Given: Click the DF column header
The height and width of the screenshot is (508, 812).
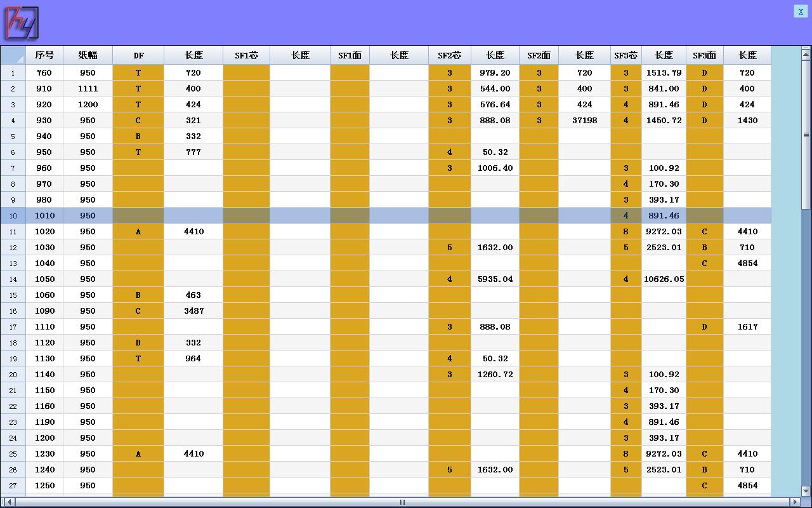Looking at the screenshot, I should click(x=138, y=55).
